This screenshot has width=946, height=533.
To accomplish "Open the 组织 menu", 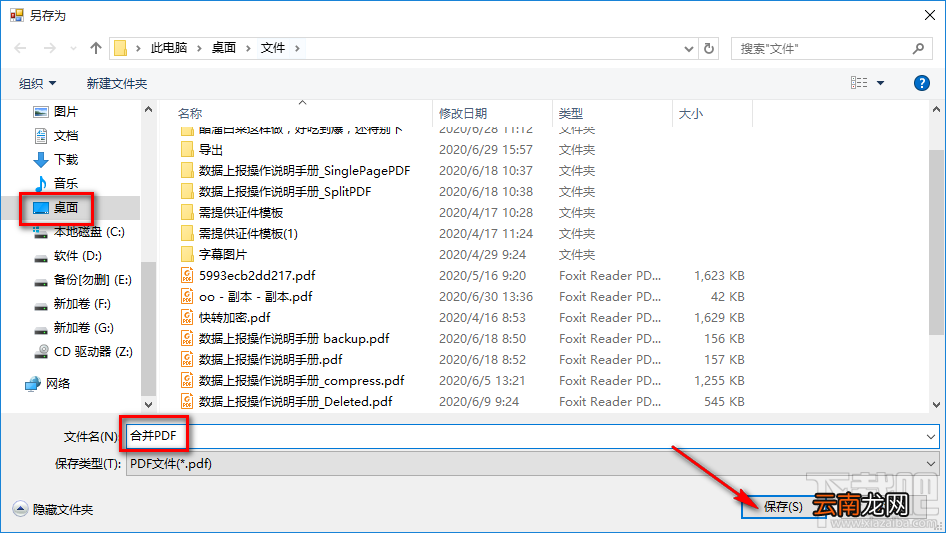I will tap(37, 83).
